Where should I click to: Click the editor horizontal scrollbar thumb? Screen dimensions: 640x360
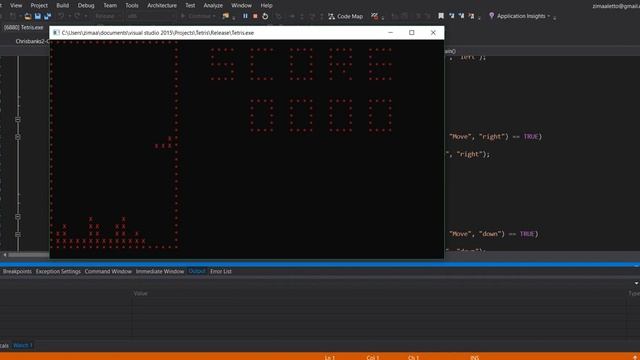click(29, 255)
